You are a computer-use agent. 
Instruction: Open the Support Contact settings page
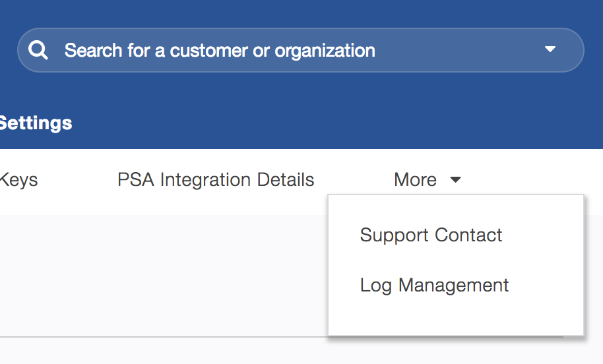pyautogui.click(x=431, y=235)
